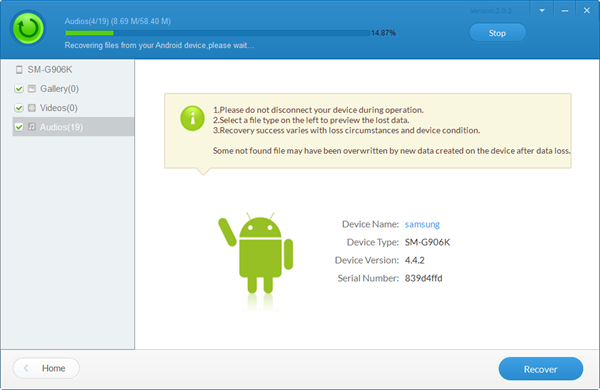Viewport: 600px width, 390px height.
Task: Stop the recovery process
Action: point(497,33)
